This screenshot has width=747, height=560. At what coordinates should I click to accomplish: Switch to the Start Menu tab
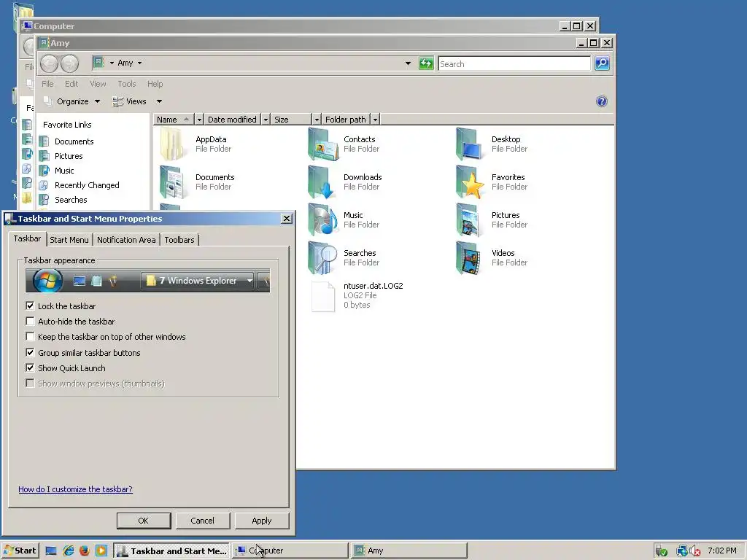[69, 240]
